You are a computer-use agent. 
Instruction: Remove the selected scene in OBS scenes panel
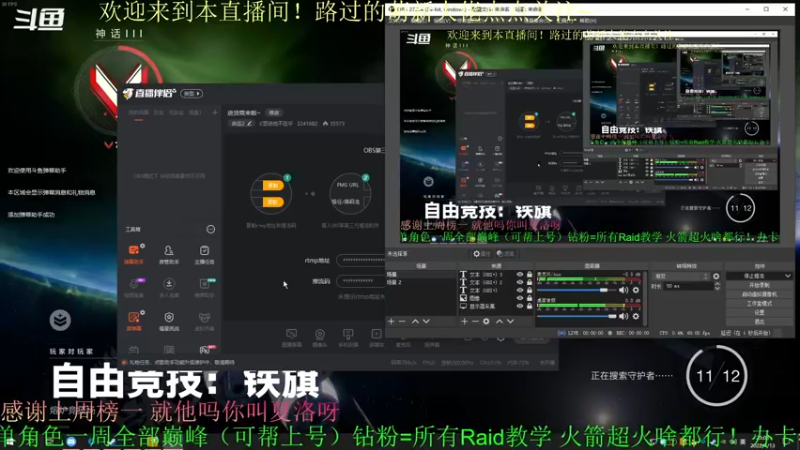pos(402,321)
